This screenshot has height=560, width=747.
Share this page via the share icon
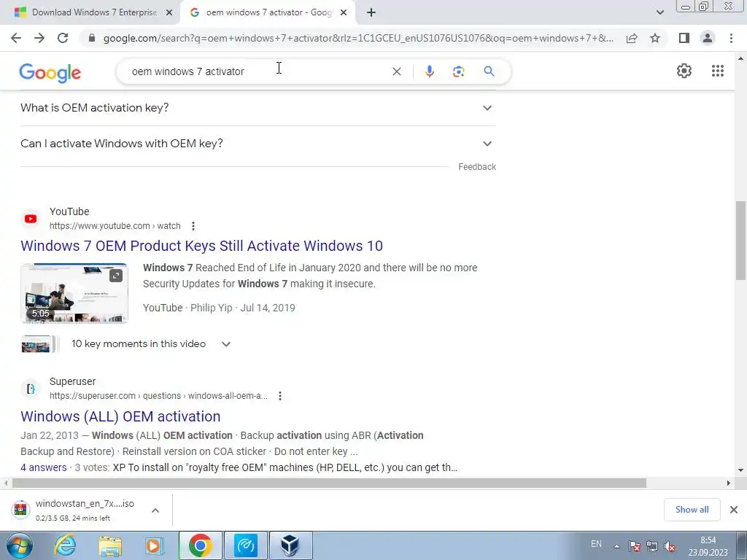click(632, 38)
